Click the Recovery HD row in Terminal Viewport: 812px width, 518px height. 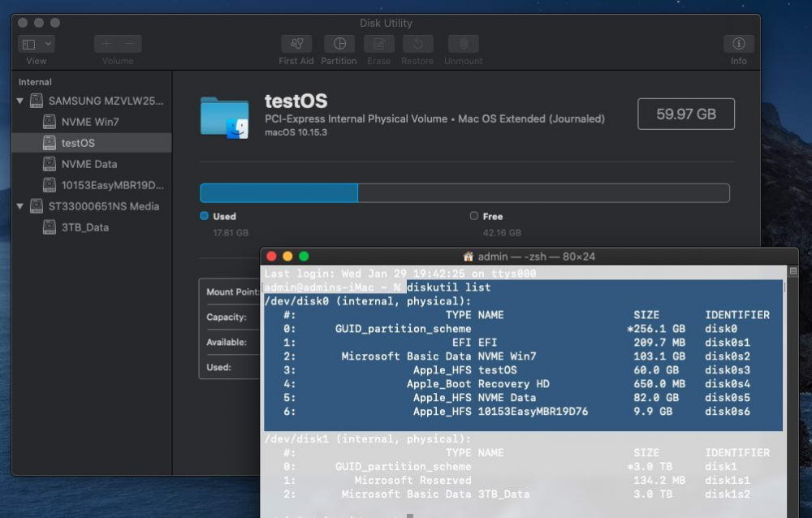pyautogui.click(x=523, y=384)
